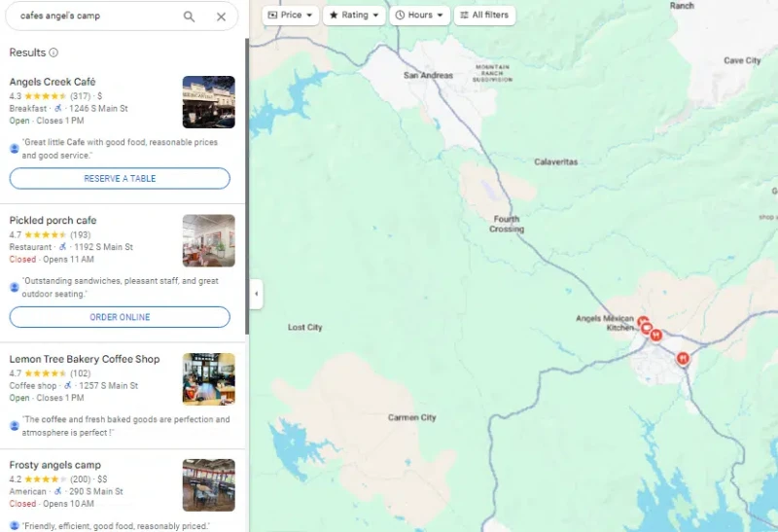The image size is (778, 532).
Task: Click the Angels Creek Café photo thumbnail
Action: tap(209, 102)
